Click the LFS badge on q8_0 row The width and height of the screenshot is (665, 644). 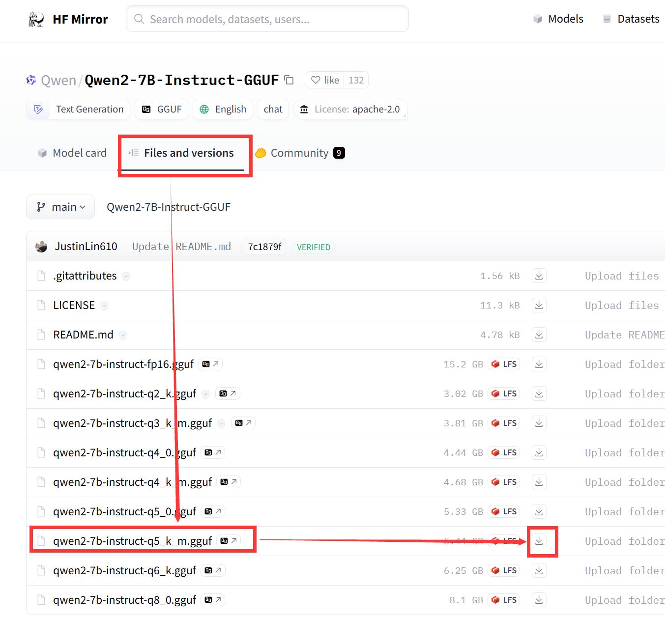pyautogui.click(x=504, y=600)
